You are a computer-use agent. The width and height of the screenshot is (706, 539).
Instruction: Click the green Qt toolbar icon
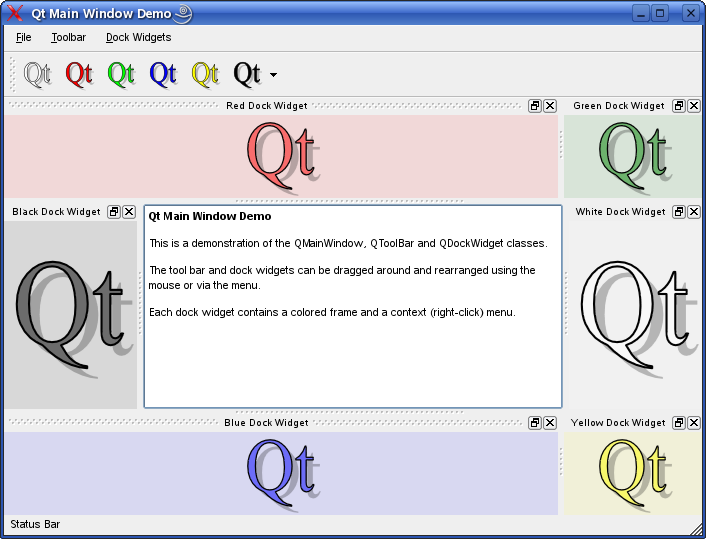coord(121,74)
